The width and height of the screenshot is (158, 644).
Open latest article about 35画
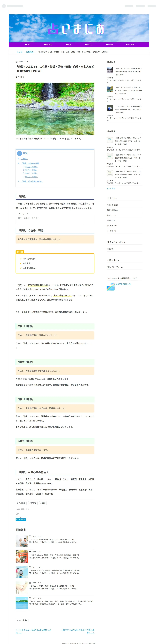click(128, 158)
